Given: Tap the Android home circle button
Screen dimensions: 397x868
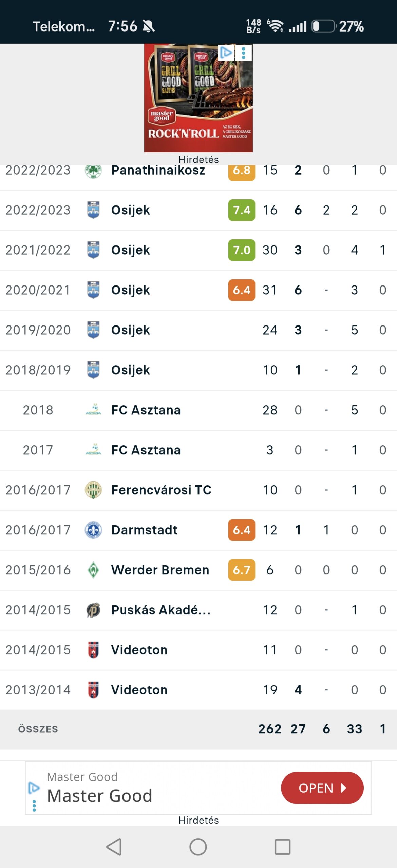Looking at the screenshot, I should point(198,847).
